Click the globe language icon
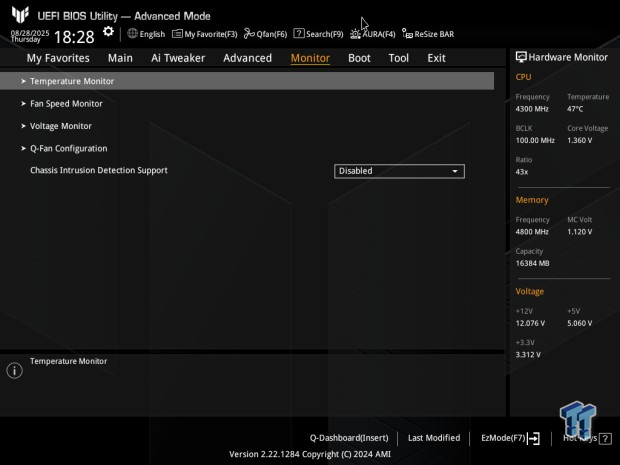Screen dimensions: 620x465 pyautogui.click(x=132, y=34)
